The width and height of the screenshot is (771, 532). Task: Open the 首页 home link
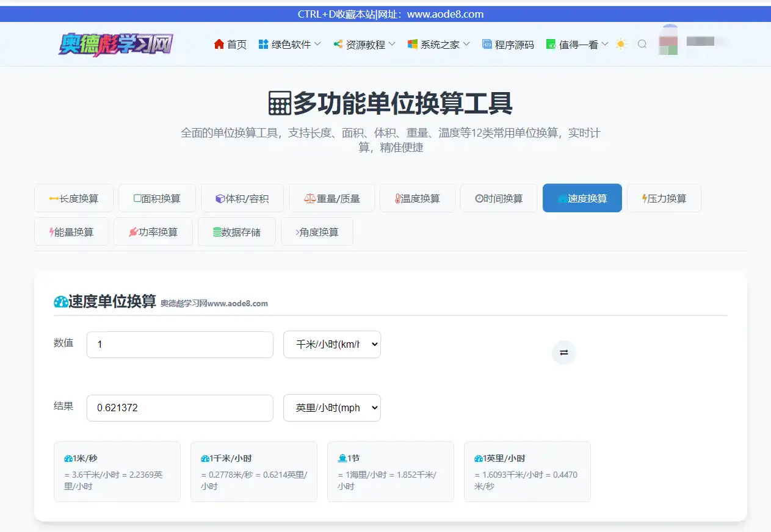[230, 45]
